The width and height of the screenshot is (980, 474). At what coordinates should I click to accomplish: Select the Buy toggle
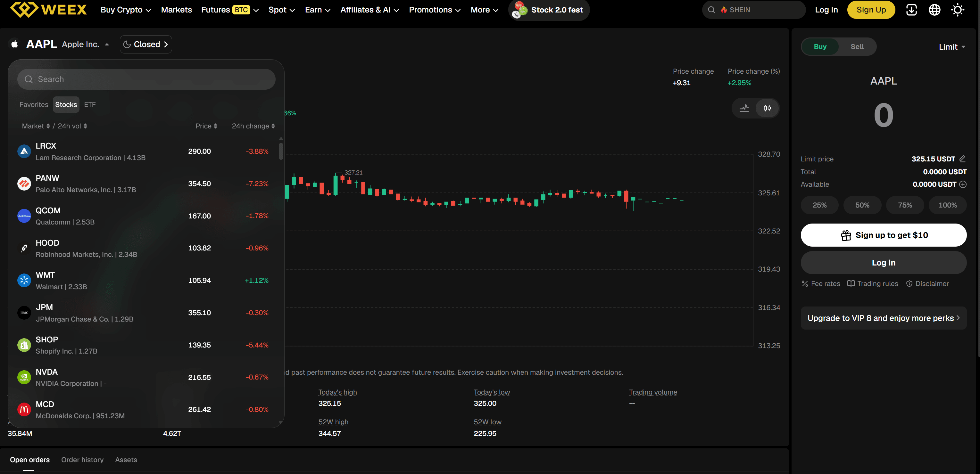(820, 46)
